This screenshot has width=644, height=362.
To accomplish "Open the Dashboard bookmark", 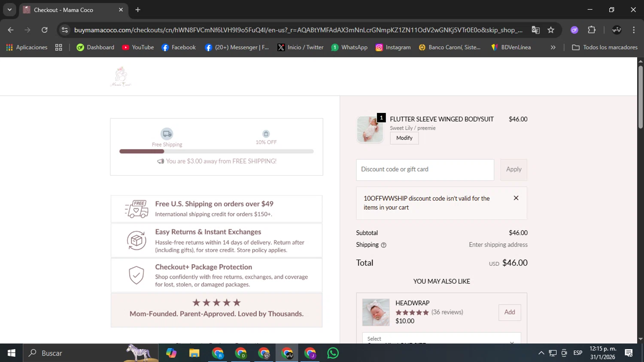I will click(95, 47).
